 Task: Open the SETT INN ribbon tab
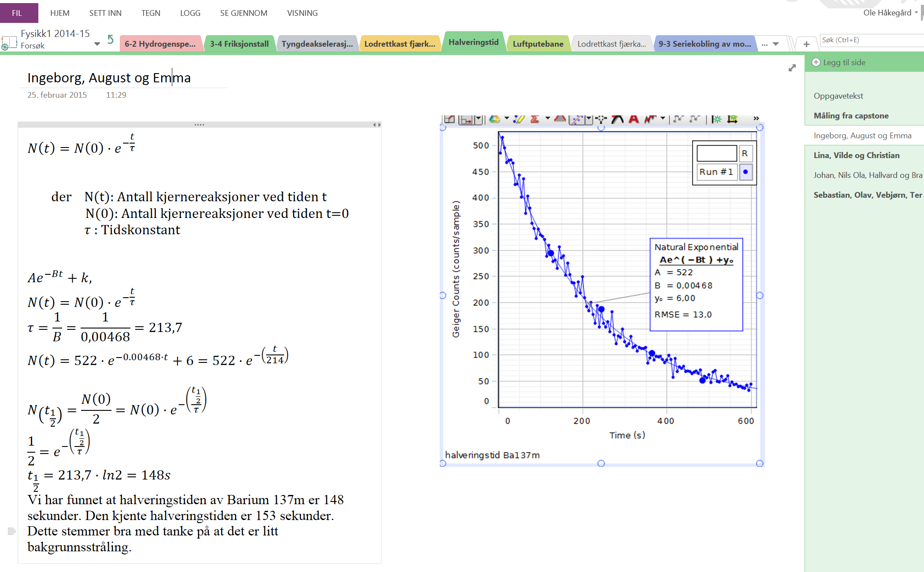click(x=105, y=13)
